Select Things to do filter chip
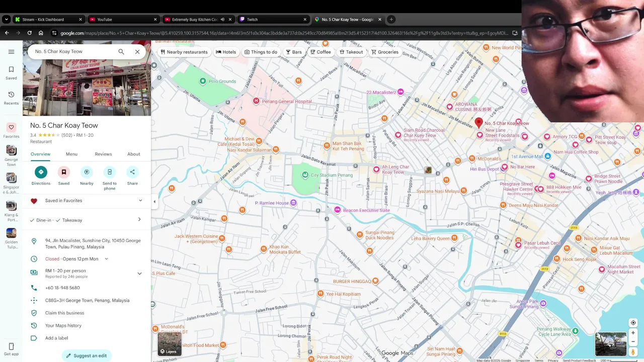This screenshot has height=362, width=644. [261, 52]
